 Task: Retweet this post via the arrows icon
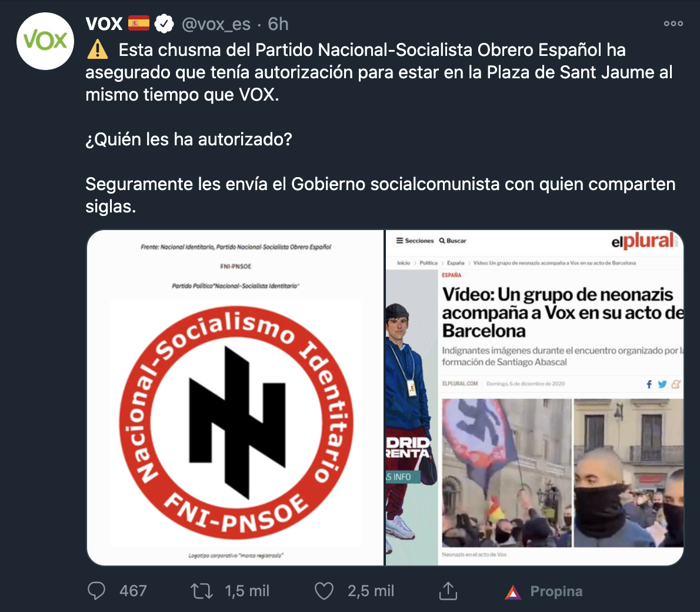(x=202, y=591)
